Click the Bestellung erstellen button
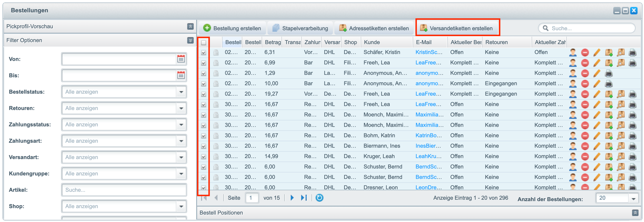The height and width of the screenshot is (222, 644). click(232, 28)
